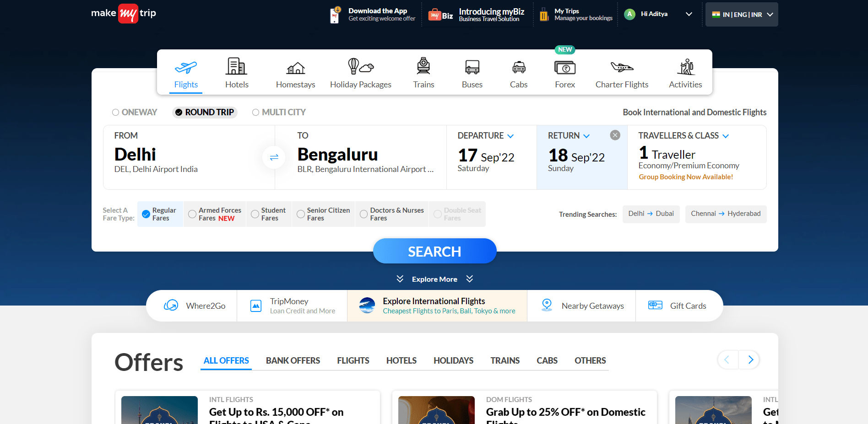
Task: Switch to HOTELS offers tab
Action: pyautogui.click(x=401, y=360)
